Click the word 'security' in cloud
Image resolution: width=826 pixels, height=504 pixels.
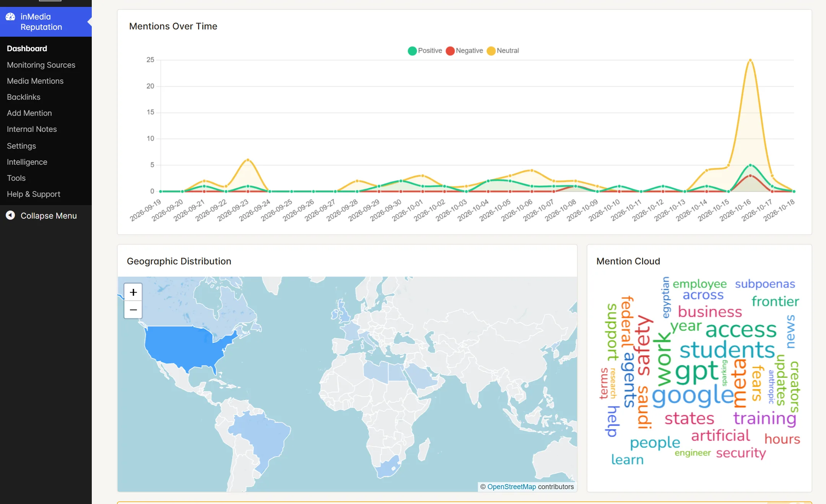point(741,453)
